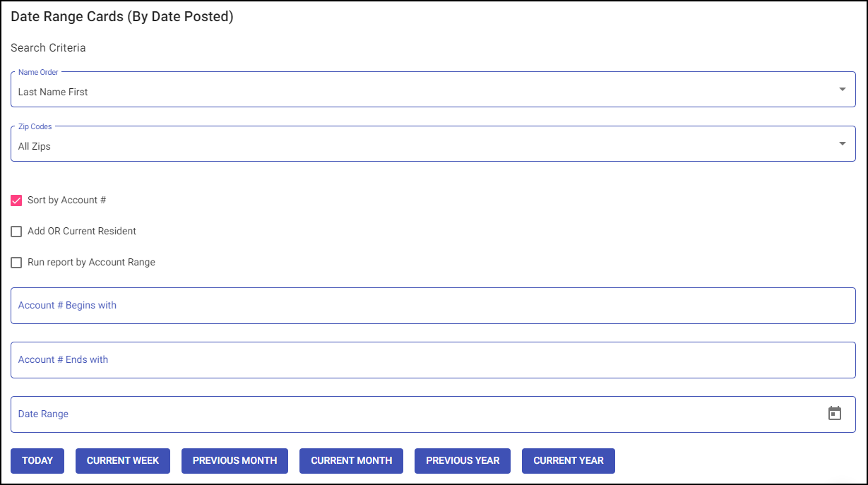868x485 pixels.
Task: Tick the Run report by Account Range checkbox
Action: [16, 263]
